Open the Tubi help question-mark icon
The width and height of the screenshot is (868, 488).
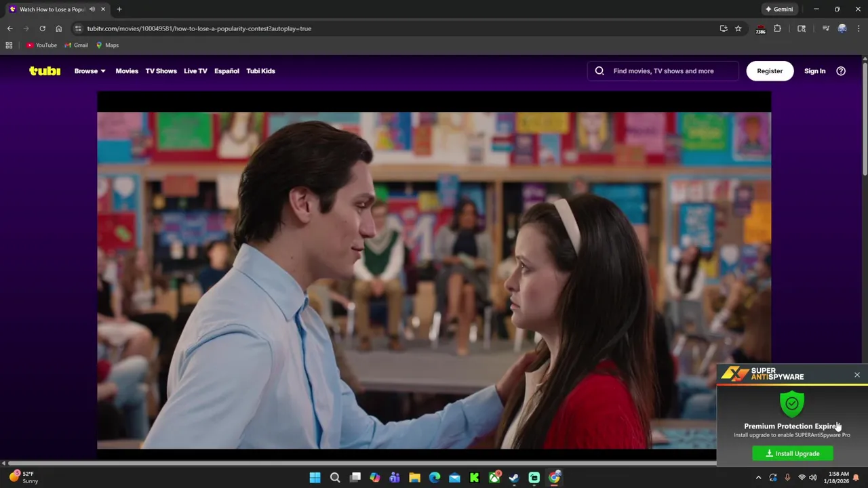tap(841, 70)
